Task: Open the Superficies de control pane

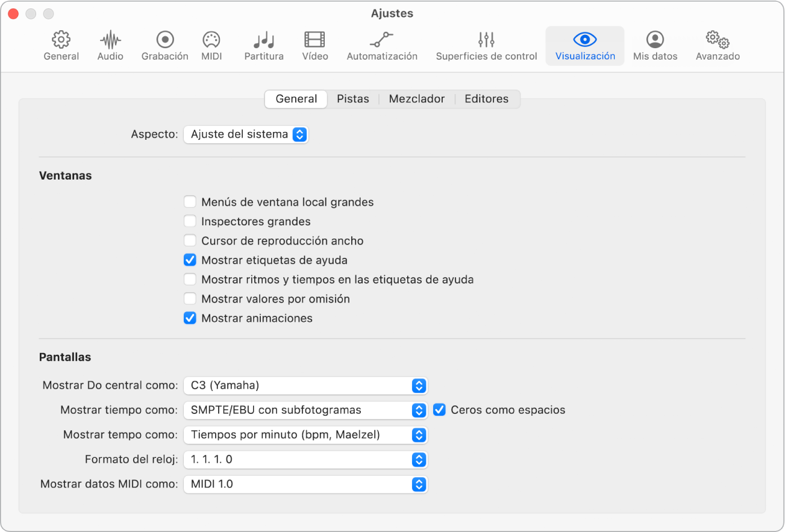Action: coord(486,46)
